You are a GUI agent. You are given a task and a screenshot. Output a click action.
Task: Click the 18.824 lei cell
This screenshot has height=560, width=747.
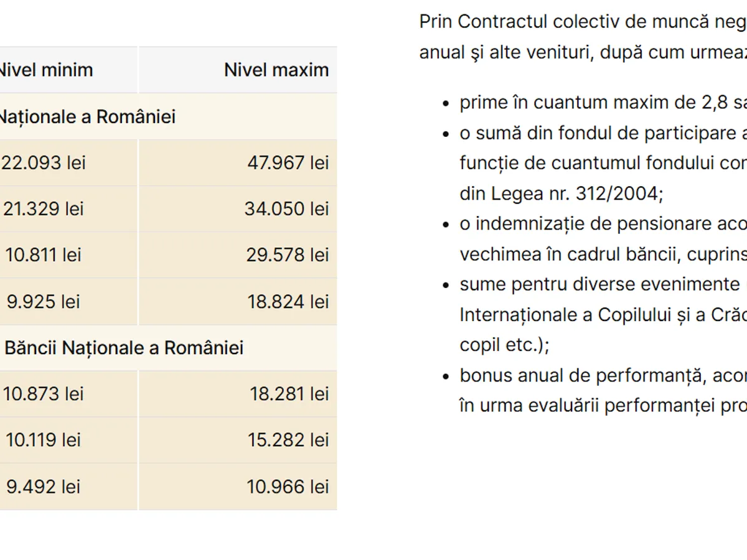tap(288, 302)
